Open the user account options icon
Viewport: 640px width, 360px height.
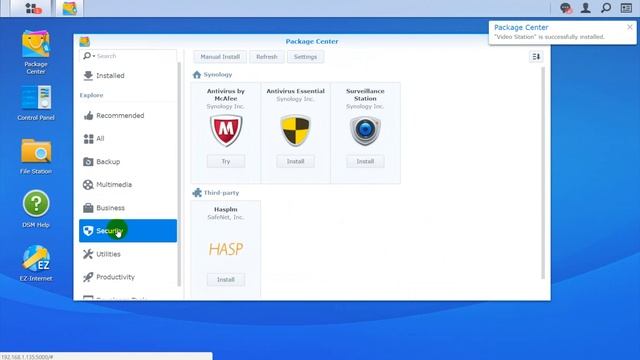[586, 8]
